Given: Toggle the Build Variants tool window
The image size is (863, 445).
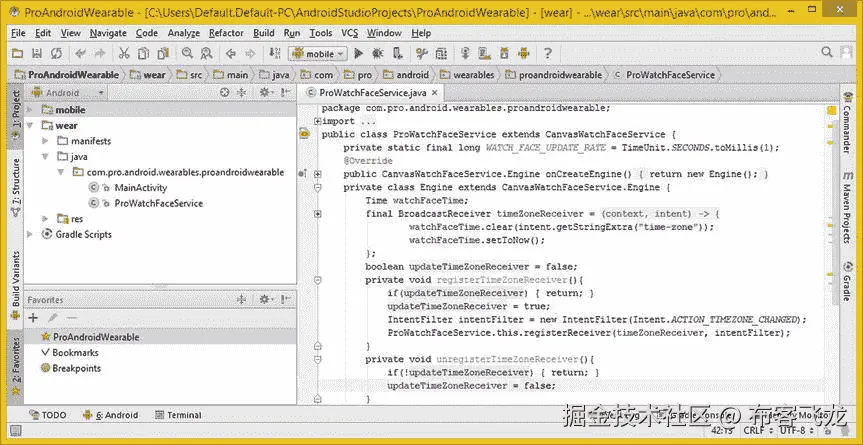Looking at the screenshot, I should [x=15, y=286].
